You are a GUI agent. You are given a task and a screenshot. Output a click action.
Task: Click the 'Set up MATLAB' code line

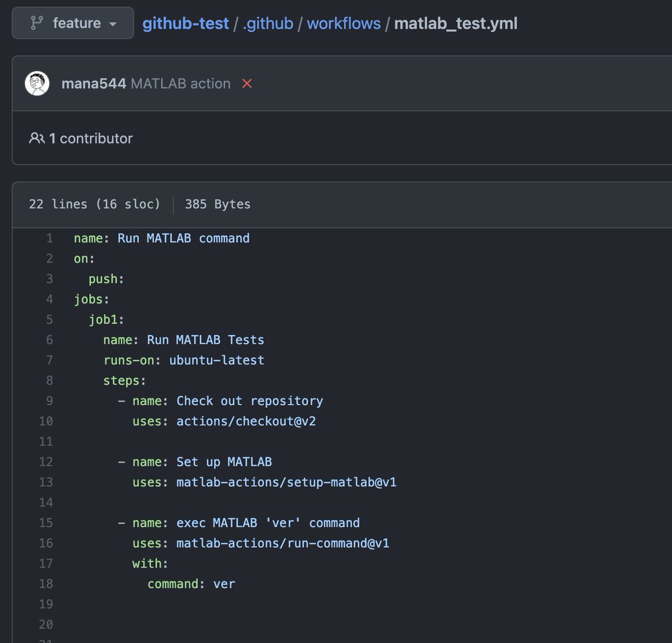195,462
